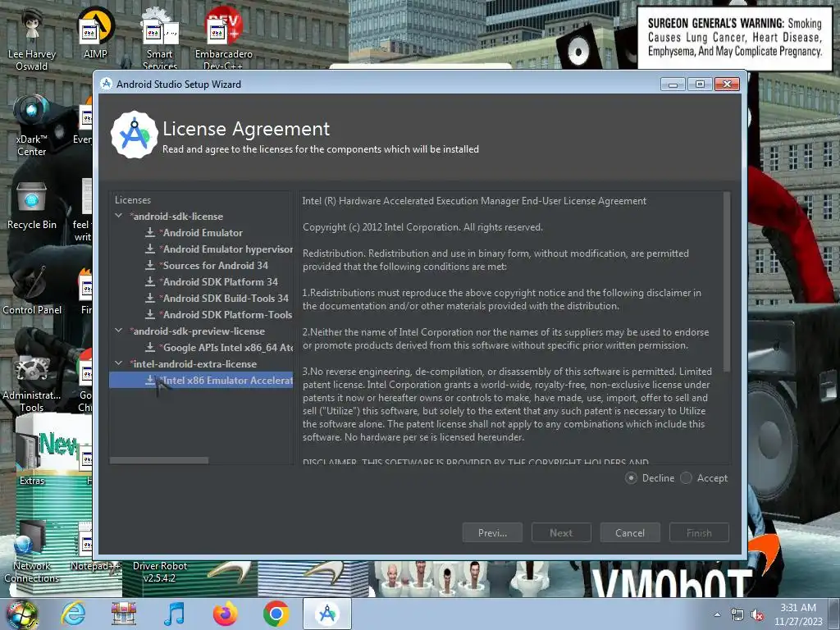Open Smart Services desktop shortcut

tap(160, 39)
